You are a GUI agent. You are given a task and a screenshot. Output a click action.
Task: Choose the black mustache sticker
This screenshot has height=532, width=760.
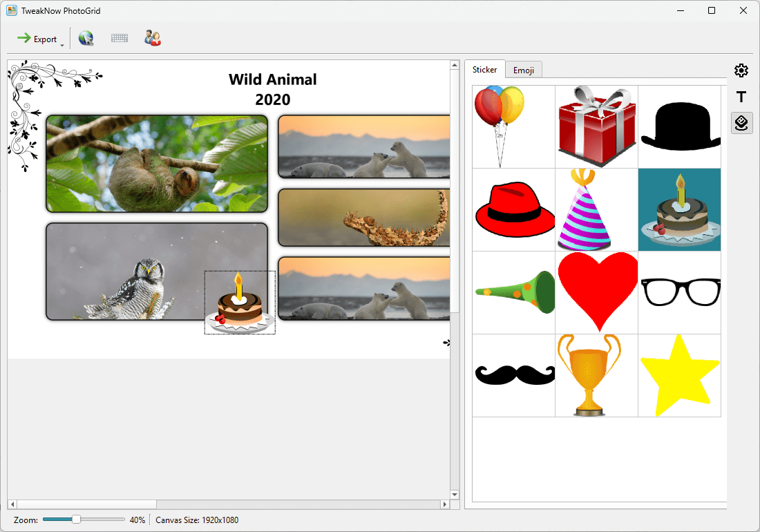(x=513, y=375)
